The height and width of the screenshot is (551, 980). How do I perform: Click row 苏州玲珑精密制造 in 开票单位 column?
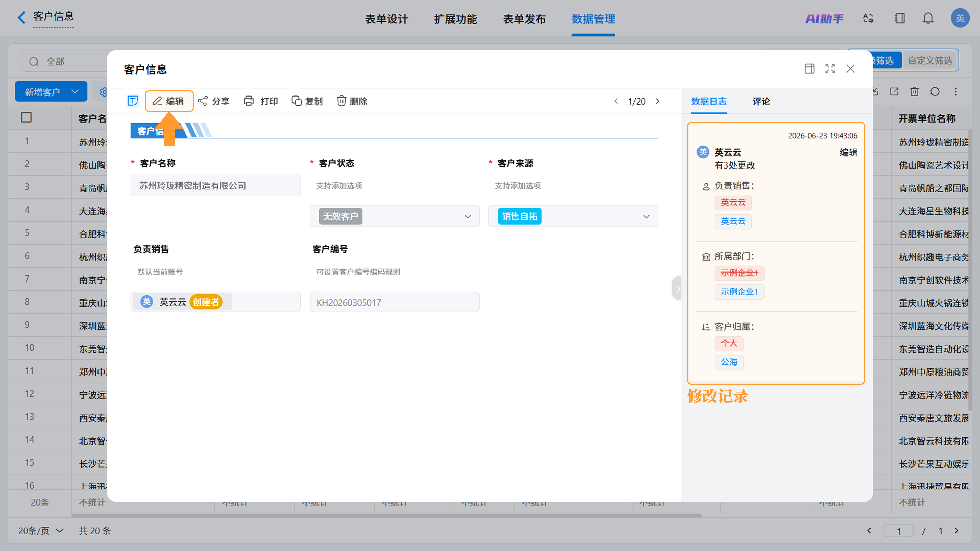[x=933, y=142]
